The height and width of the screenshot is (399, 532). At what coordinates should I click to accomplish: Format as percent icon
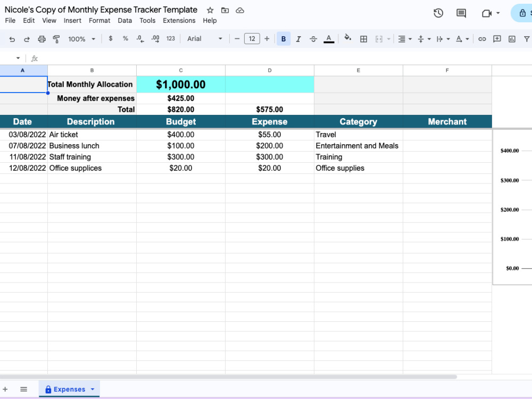pyautogui.click(x=125, y=39)
